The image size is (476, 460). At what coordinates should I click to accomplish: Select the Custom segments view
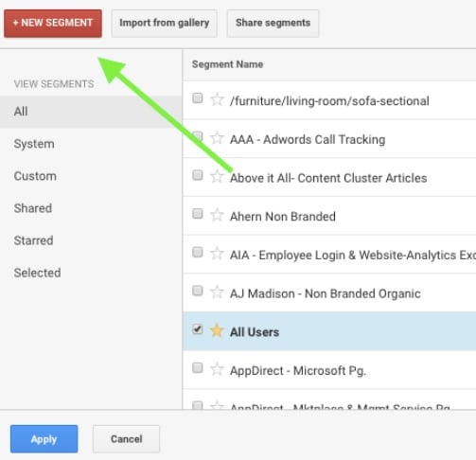[x=35, y=176]
